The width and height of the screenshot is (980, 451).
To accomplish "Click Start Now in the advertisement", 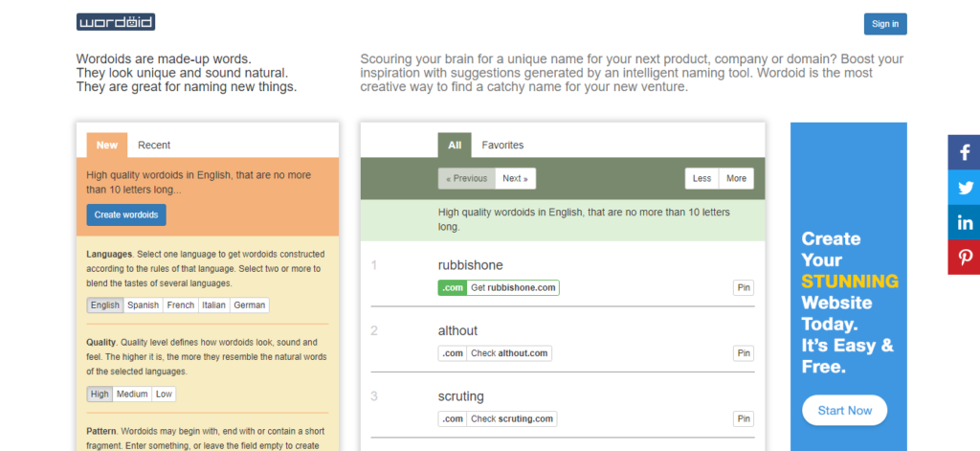I will pos(844,411).
